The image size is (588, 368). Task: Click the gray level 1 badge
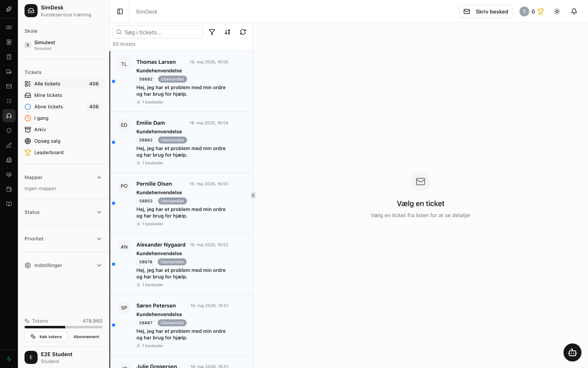[x=524, y=11]
